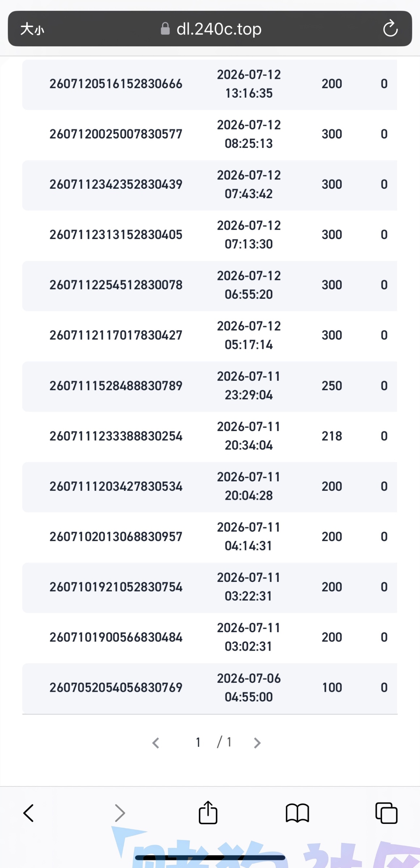Open the bookmarks book icon
The height and width of the screenshot is (868, 420).
click(297, 813)
